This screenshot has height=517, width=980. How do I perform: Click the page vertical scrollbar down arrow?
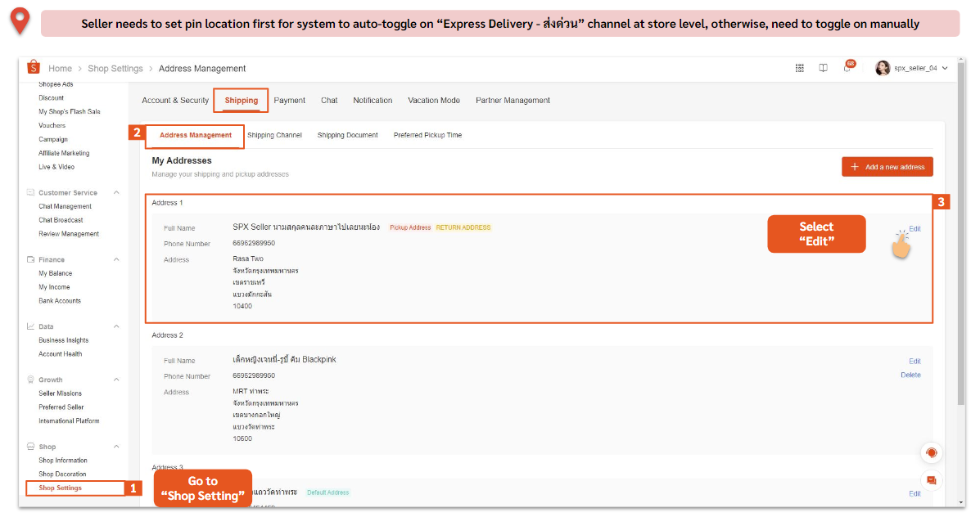coord(961,502)
